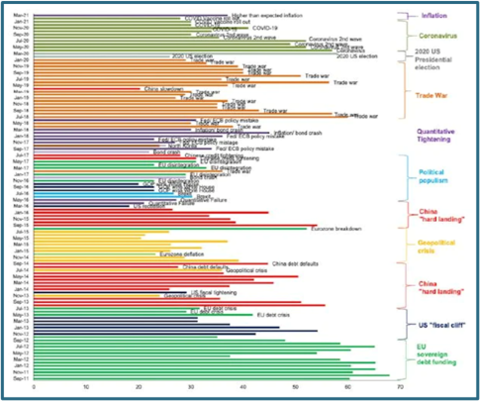Select the Trade War legend label
Image resolution: width=480 pixels, height=401 pixels.
pyautogui.click(x=431, y=96)
